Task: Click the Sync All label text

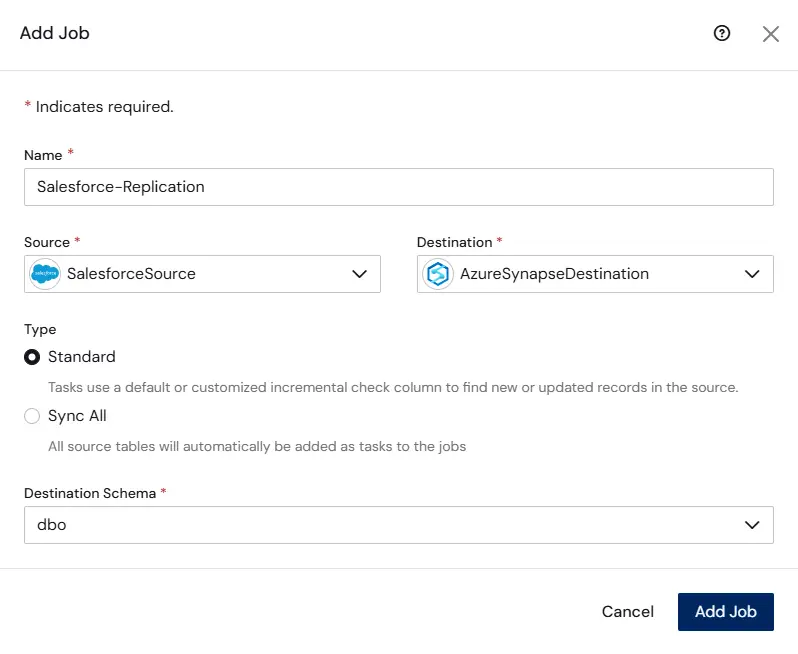Action: [x=77, y=416]
